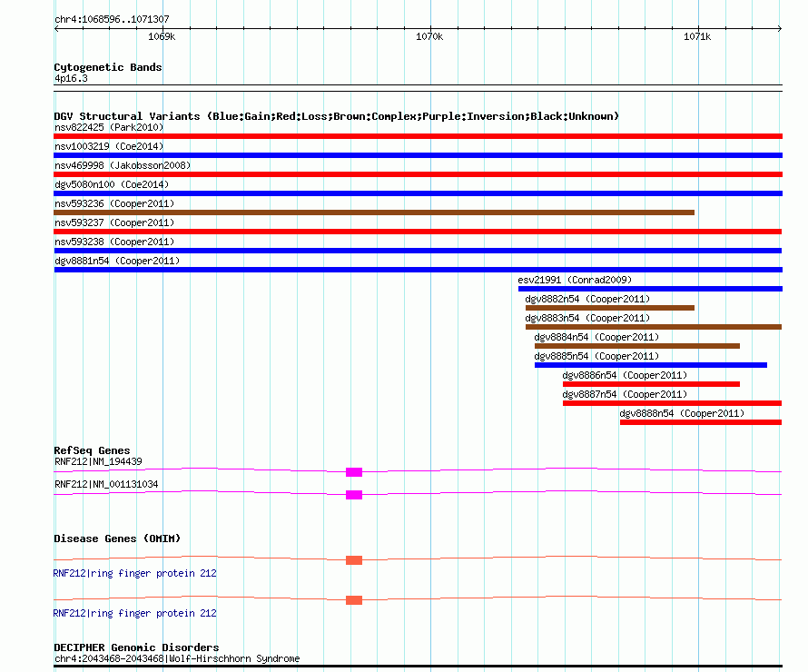The height and width of the screenshot is (672, 808).
Task: Click the 1070k ruler tick label
Action: pyautogui.click(x=429, y=36)
